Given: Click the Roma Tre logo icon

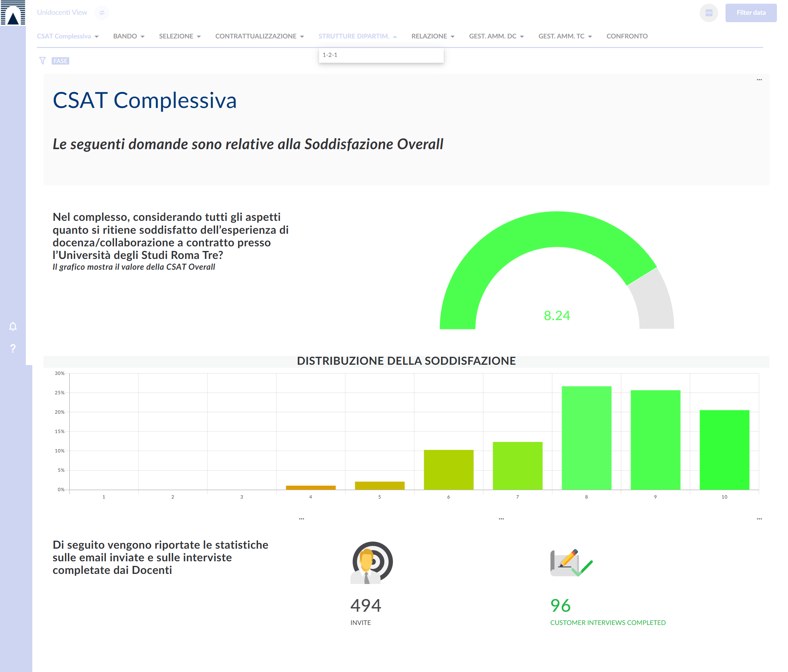Looking at the screenshot, I should [x=13, y=13].
